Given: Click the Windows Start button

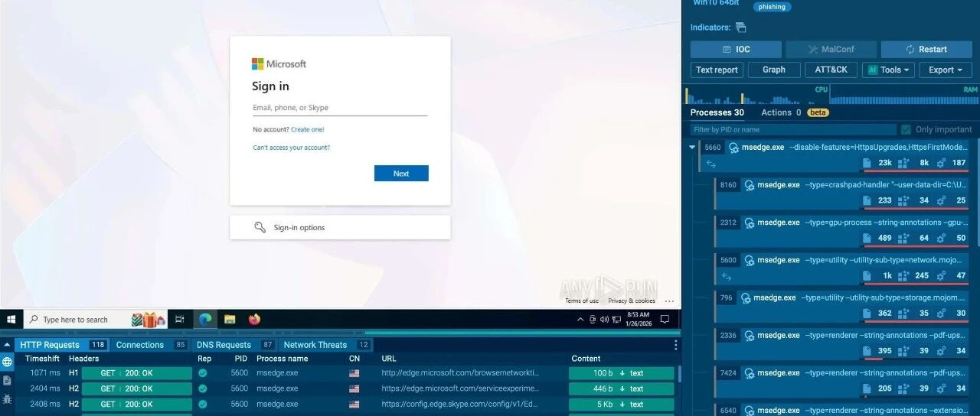Looking at the screenshot, I should pos(11,320).
